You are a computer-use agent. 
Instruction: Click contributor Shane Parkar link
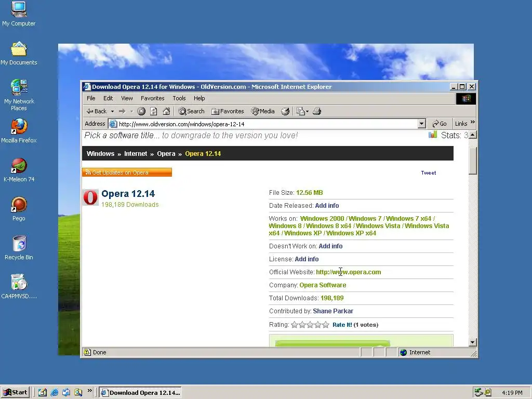click(333, 311)
